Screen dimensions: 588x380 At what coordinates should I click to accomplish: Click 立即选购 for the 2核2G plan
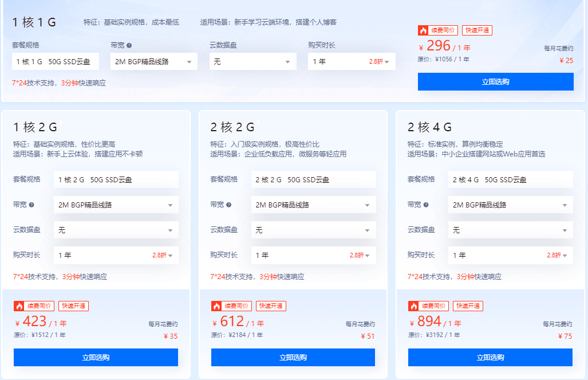click(291, 357)
